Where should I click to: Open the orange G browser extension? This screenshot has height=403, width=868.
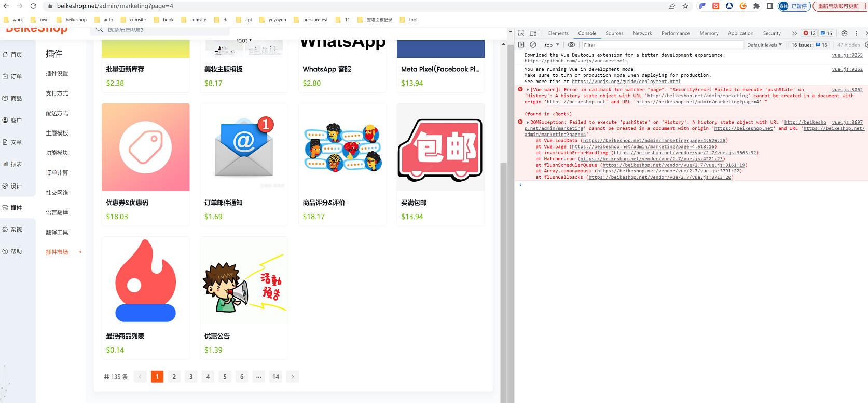(x=743, y=6)
